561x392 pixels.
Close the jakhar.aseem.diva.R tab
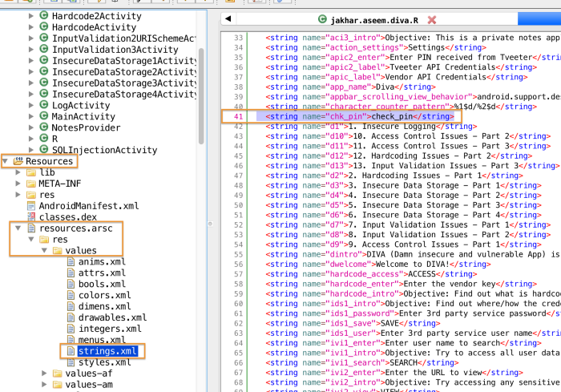pos(432,20)
